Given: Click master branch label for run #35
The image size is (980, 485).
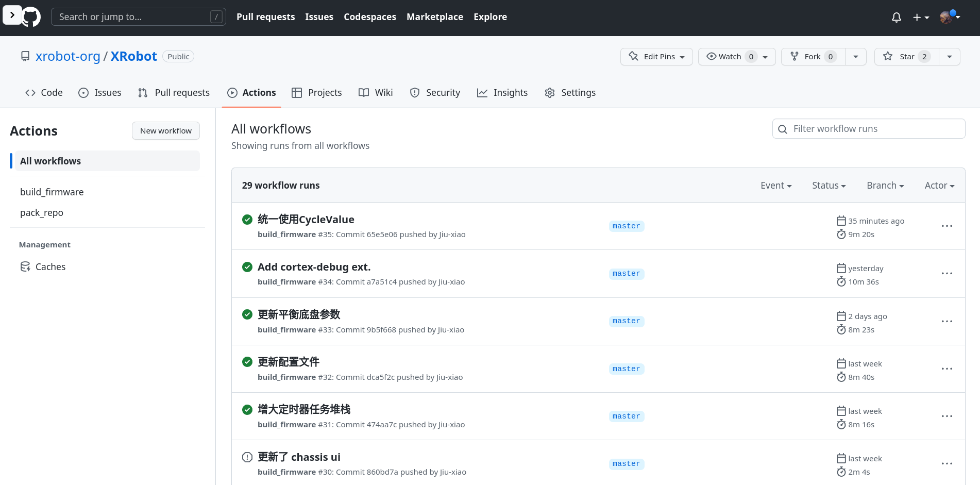Looking at the screenshot, I should click(626, 226).
